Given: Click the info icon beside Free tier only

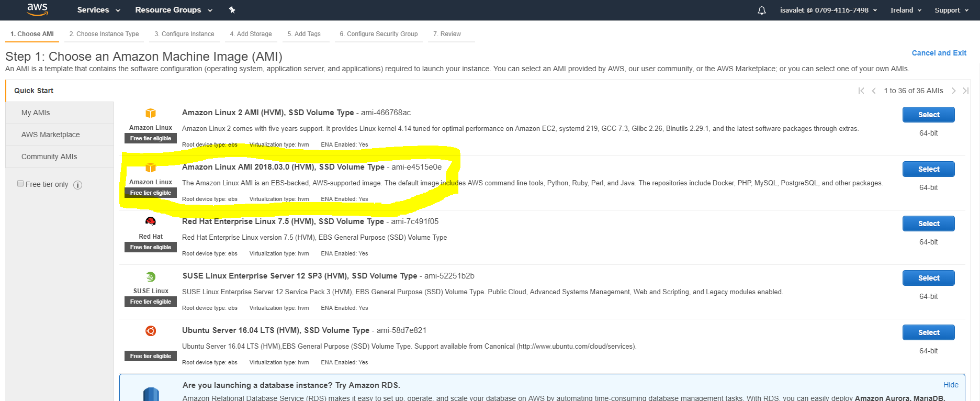Looking at the screenshot, I should [78, 185].
